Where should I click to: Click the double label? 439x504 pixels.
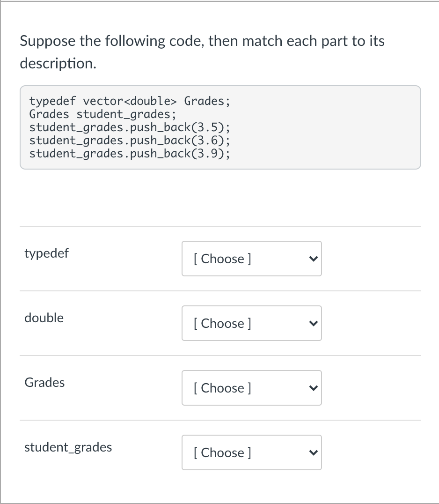[x=44, y=318]
